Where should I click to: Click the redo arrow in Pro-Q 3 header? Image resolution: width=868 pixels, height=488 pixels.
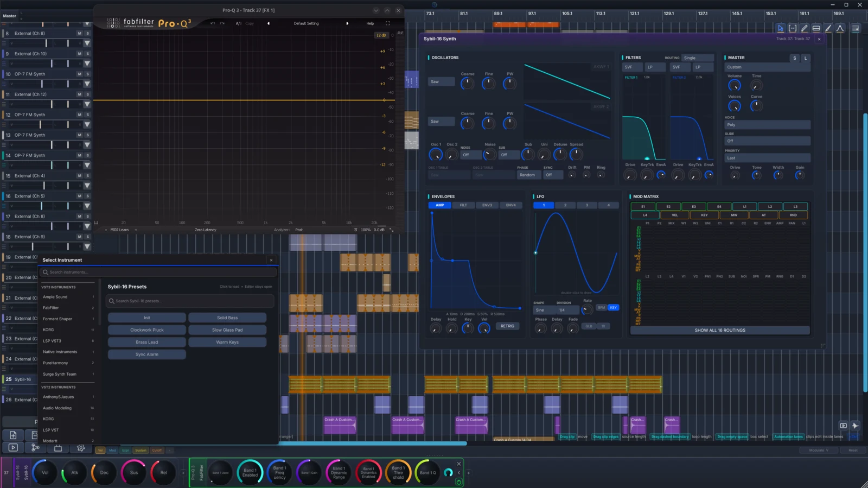(222, 23)
